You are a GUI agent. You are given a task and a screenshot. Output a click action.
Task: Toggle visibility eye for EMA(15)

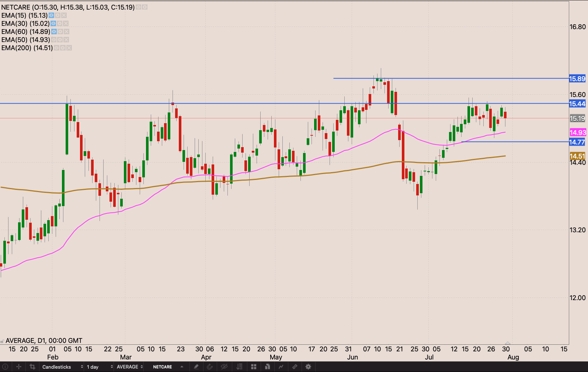point(52,15)
